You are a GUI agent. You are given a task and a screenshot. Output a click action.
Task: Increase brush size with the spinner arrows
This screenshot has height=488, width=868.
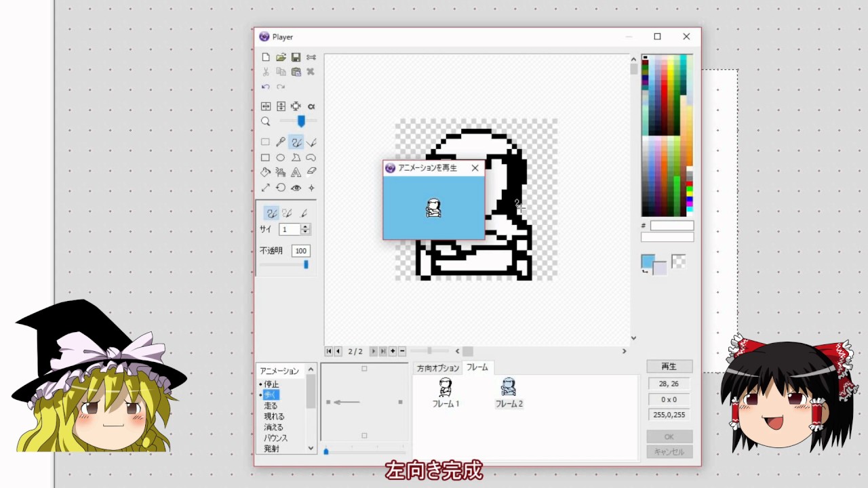(305, 227)
